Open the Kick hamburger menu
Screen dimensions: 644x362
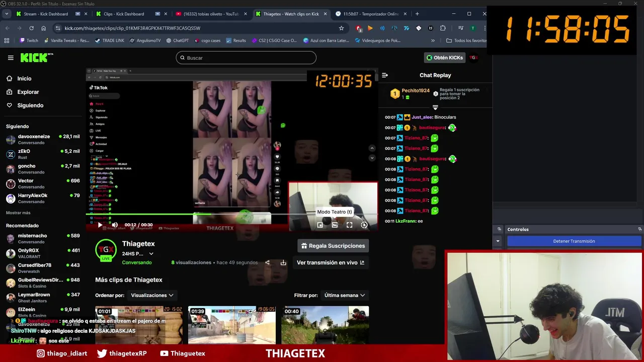11,58
